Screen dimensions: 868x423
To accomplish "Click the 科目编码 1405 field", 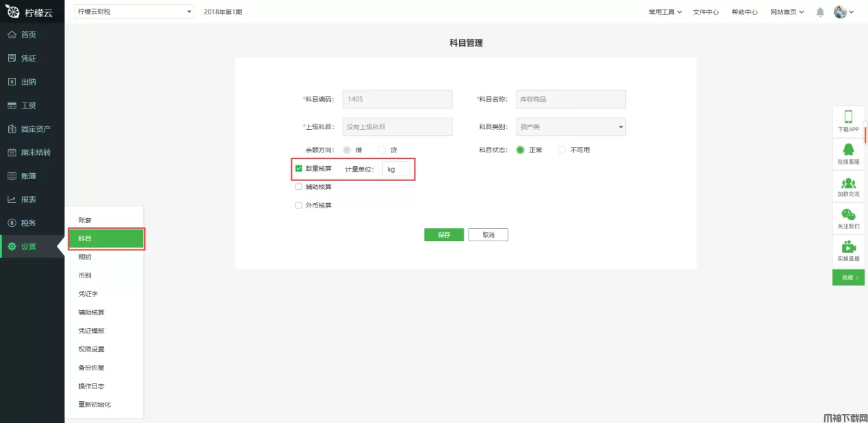I will click(397, 99).
